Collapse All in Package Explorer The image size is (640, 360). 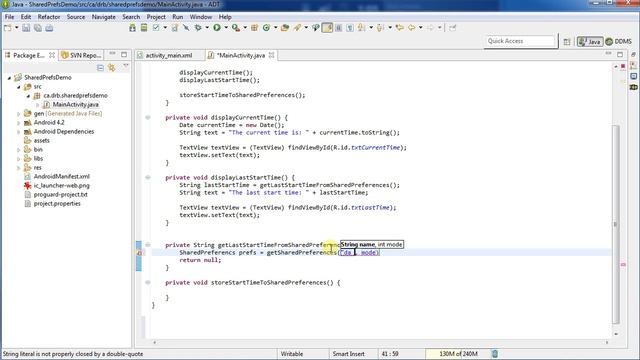(100, 68)
